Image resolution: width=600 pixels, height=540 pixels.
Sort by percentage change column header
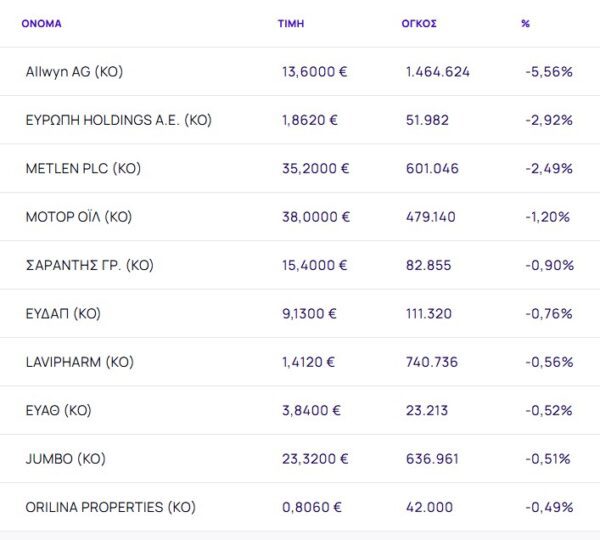pyautogui.click(x=525, y=23)
